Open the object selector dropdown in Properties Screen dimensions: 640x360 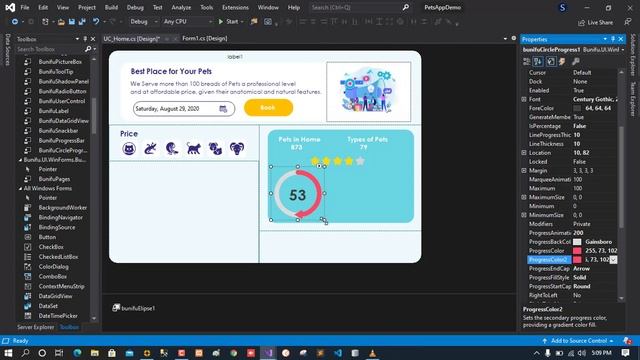pyautogui.click(x=623, y=50)
